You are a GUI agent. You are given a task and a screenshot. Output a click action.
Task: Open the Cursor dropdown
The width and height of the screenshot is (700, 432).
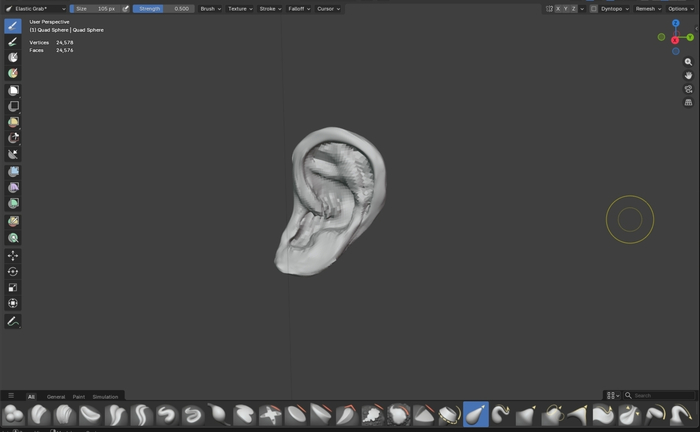[328, 8]
